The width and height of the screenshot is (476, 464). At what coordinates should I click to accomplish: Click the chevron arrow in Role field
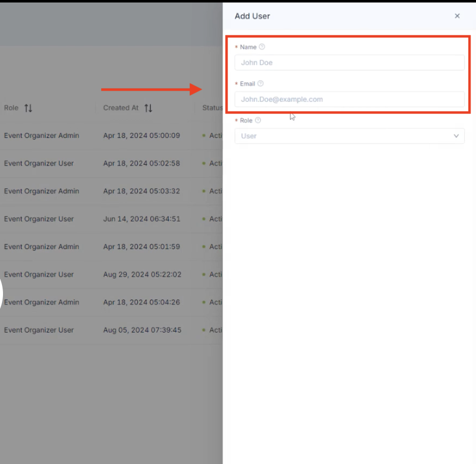tap(456, 136)
